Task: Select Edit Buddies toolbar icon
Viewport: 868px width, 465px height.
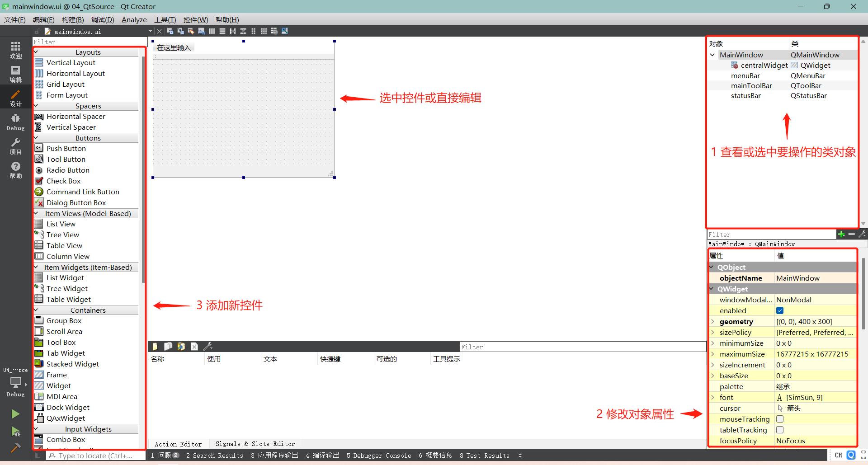Action: pos(191,31)
